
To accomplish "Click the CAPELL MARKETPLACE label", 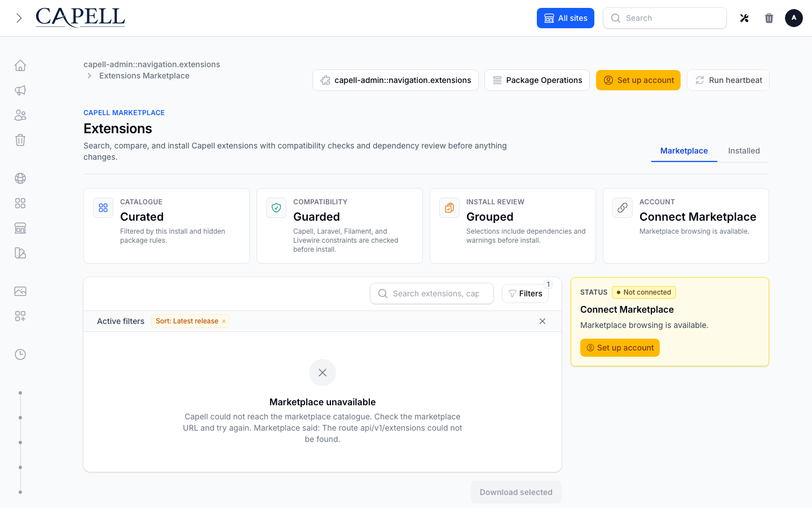I will 124,113.
